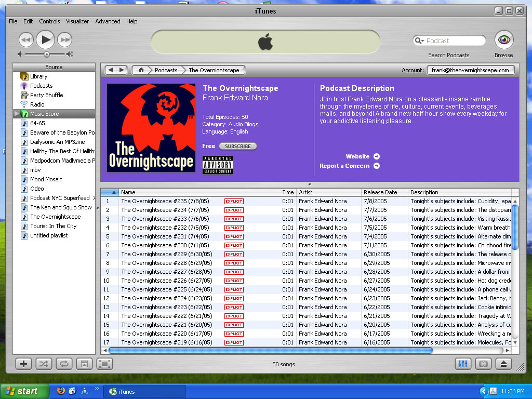Click The Overnightscape album artwork
Viewport: 532px width, 399px height.
(x=151, y=128)
